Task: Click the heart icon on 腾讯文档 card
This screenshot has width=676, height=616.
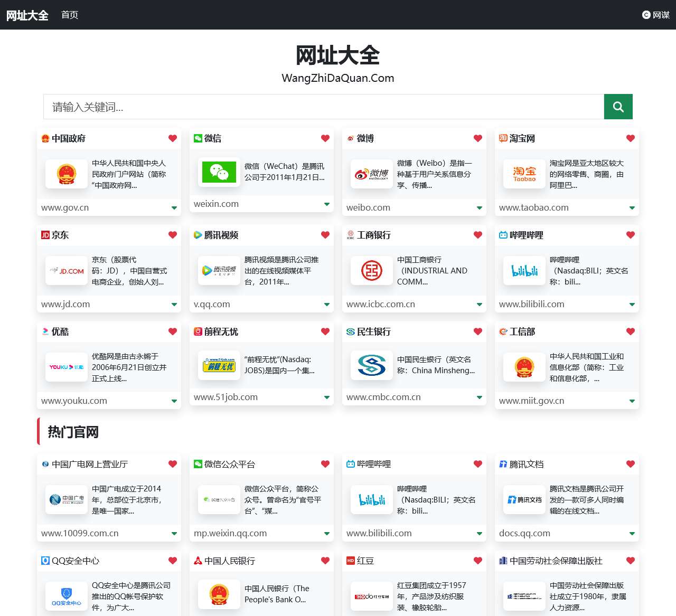Action: point(631,464)
